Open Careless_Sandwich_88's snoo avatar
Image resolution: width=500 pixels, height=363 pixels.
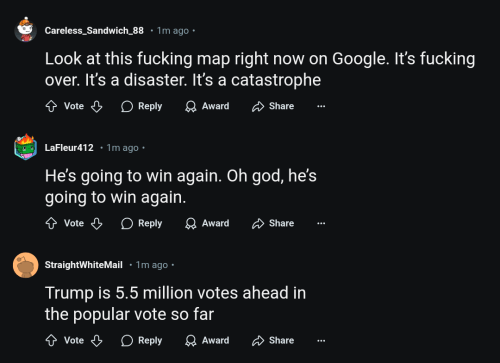point(26,30)
